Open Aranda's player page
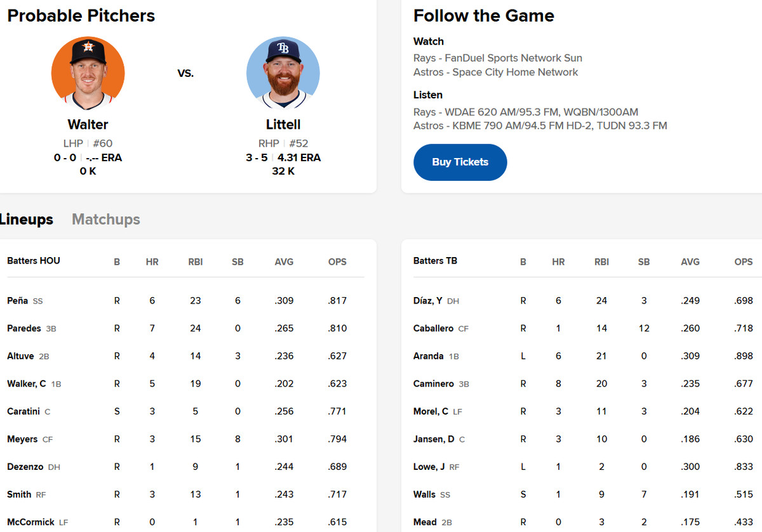The height and width of the screenshot is (532, 762). point(429,356)
